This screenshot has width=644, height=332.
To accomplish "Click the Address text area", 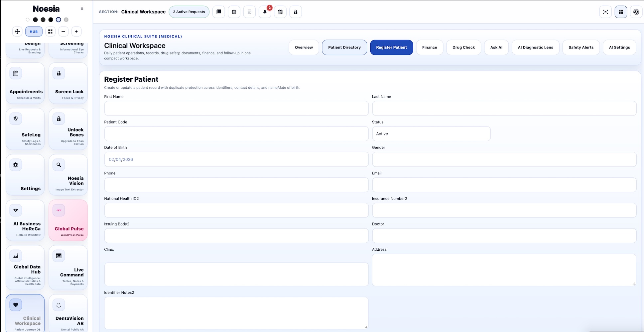I will point(504,270).
